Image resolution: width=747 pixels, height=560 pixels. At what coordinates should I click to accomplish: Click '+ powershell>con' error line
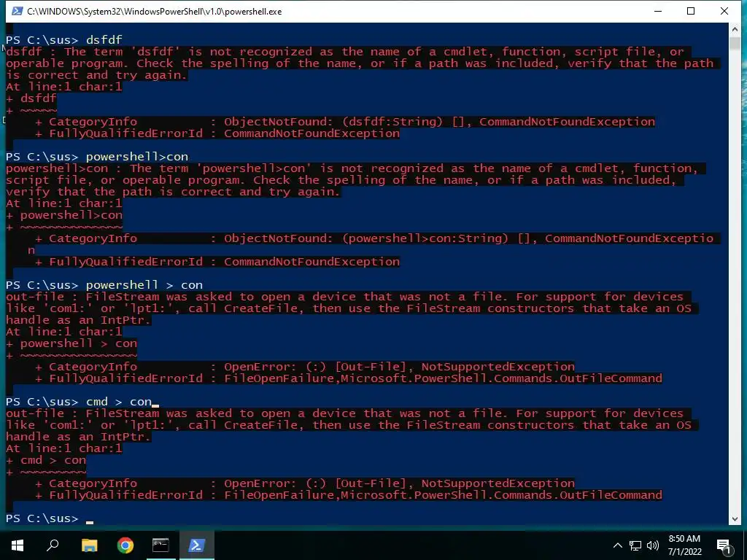click(x=64, y=215)
